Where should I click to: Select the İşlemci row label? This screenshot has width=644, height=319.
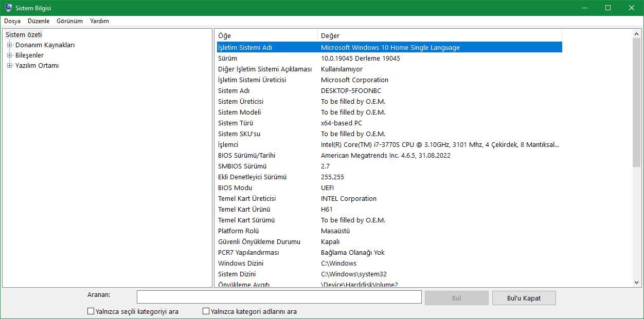point(228,144)
